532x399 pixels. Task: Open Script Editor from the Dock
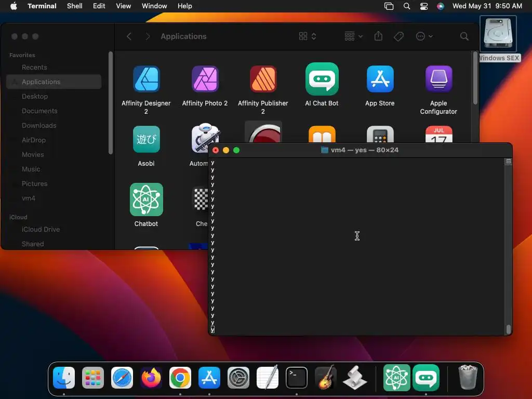355,378
